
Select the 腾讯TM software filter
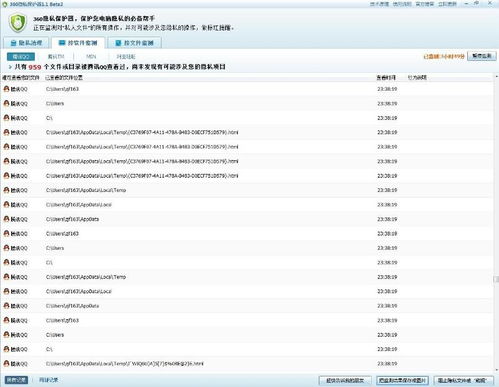point(56,57)
